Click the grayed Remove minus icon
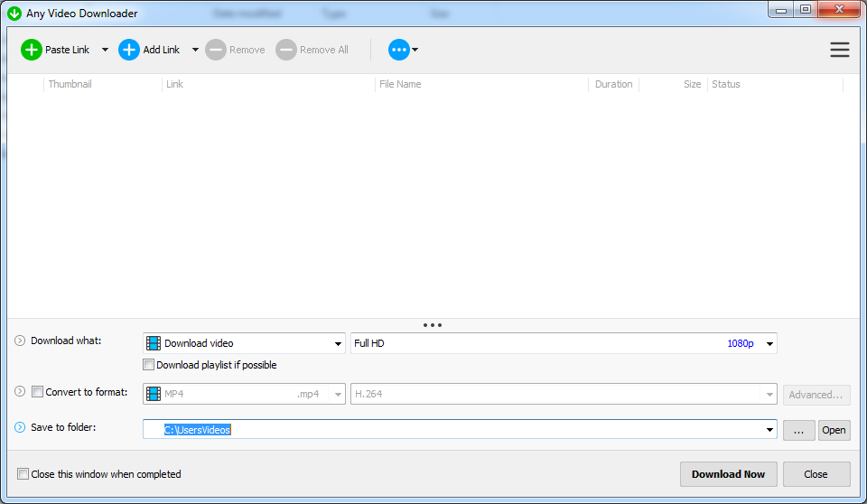867x504 pixels. (x=216, y=50)
